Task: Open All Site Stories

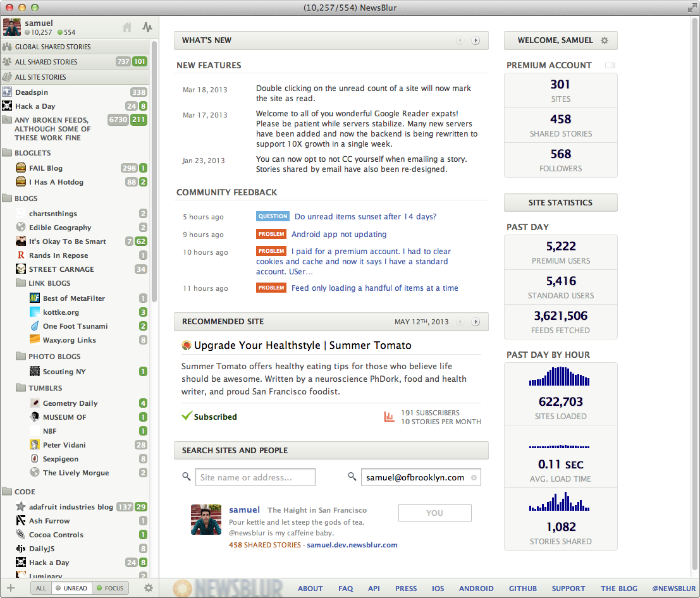Action: (x=75, y=77)
